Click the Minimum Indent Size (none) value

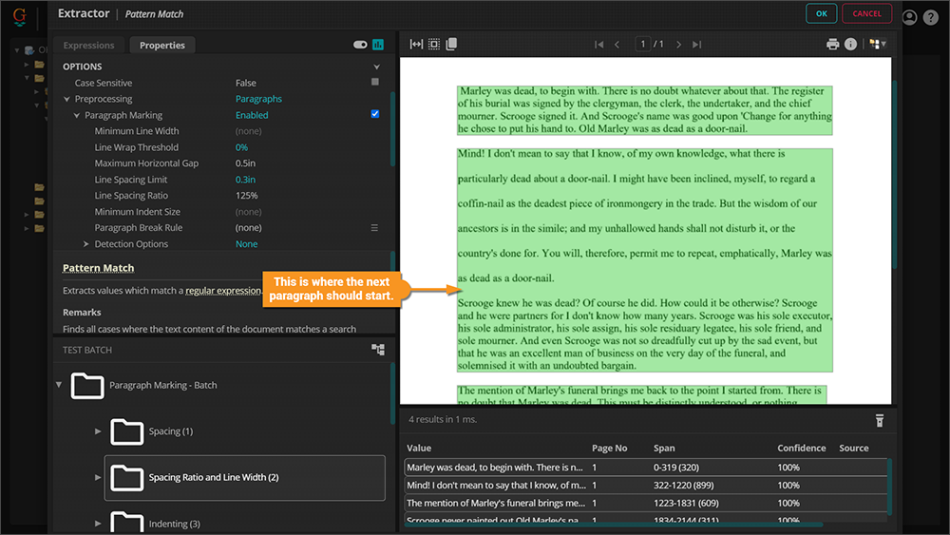[248, 211]
